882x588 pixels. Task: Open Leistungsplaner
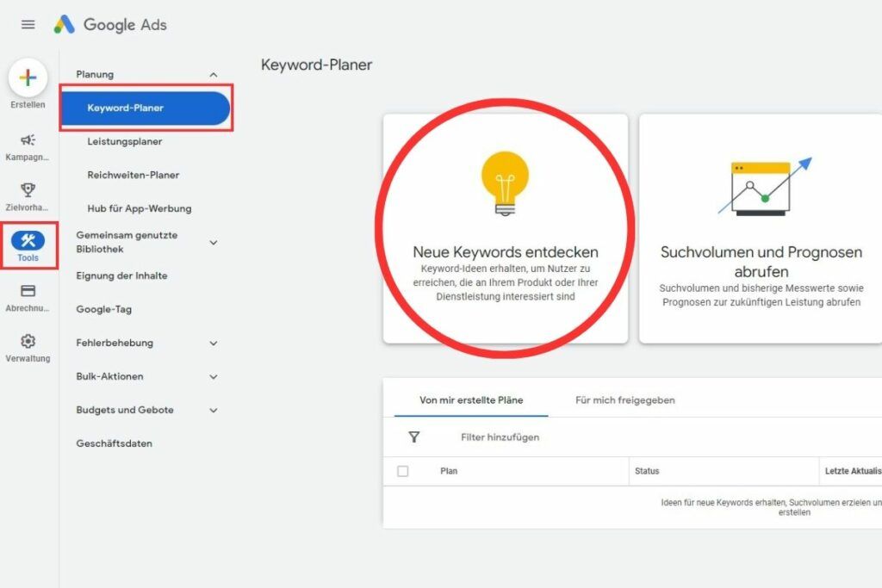pos(124,142)
